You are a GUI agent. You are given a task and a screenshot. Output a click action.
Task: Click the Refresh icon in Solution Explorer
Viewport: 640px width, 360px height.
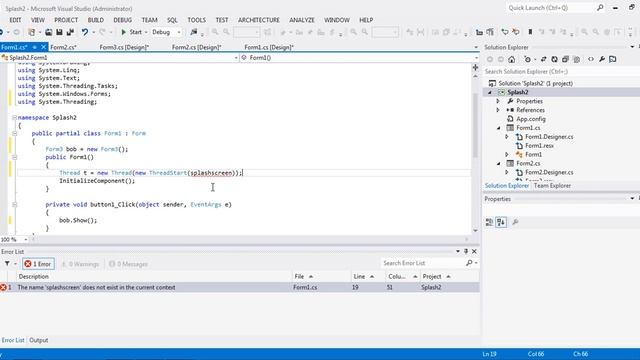click(554, 59)
